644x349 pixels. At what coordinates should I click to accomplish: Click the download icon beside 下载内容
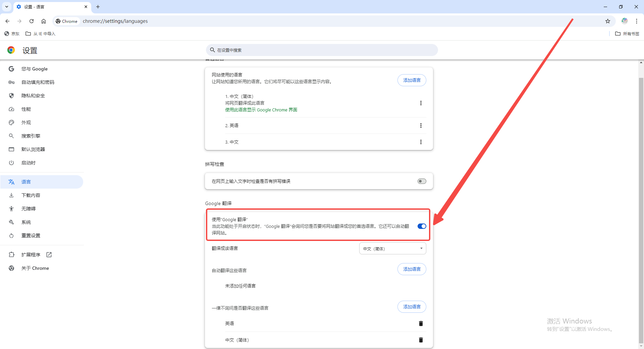(x=11, y=195)
